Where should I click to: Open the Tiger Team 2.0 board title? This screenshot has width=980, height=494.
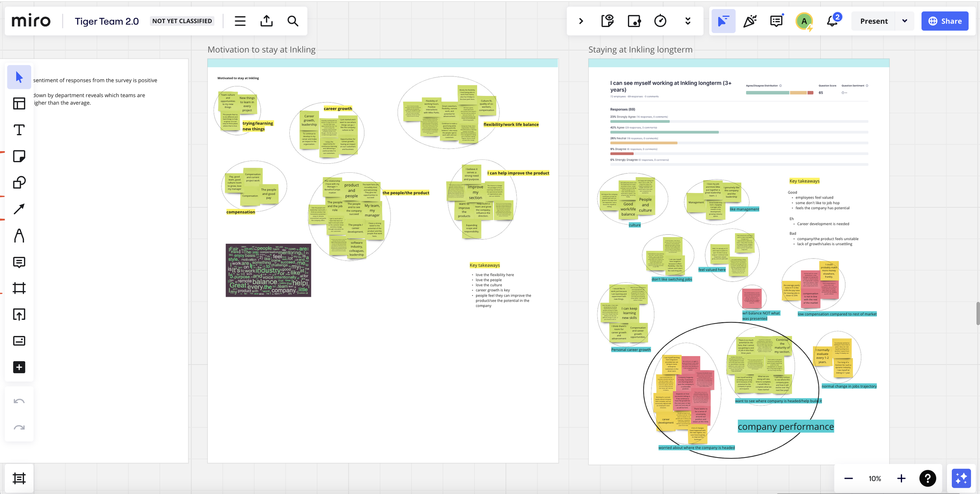(107, 21)
